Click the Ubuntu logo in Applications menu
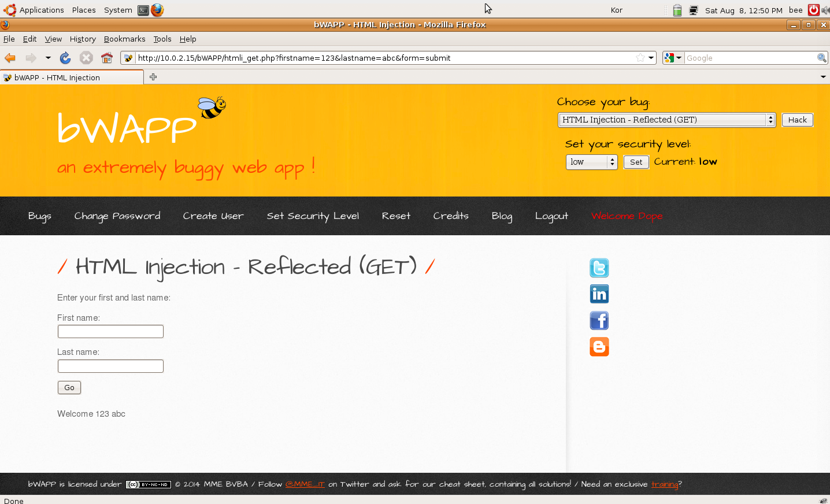This screenshot has width=830, height=504. pos(10,10)
